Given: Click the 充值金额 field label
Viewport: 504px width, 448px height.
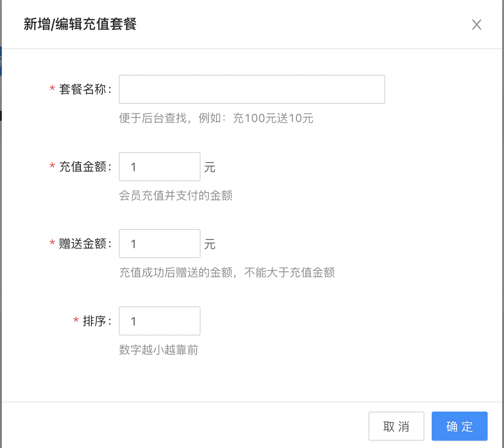Looking at the screenshot, I should (83, 167).
